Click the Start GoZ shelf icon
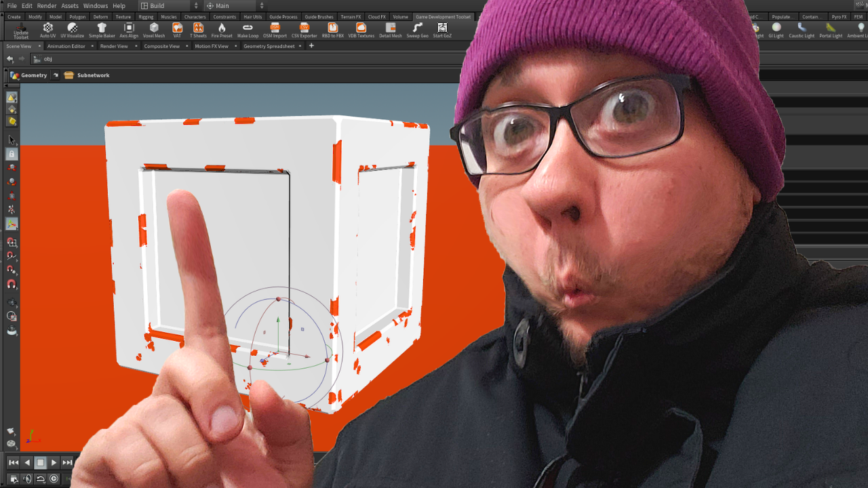 [442, 28]
